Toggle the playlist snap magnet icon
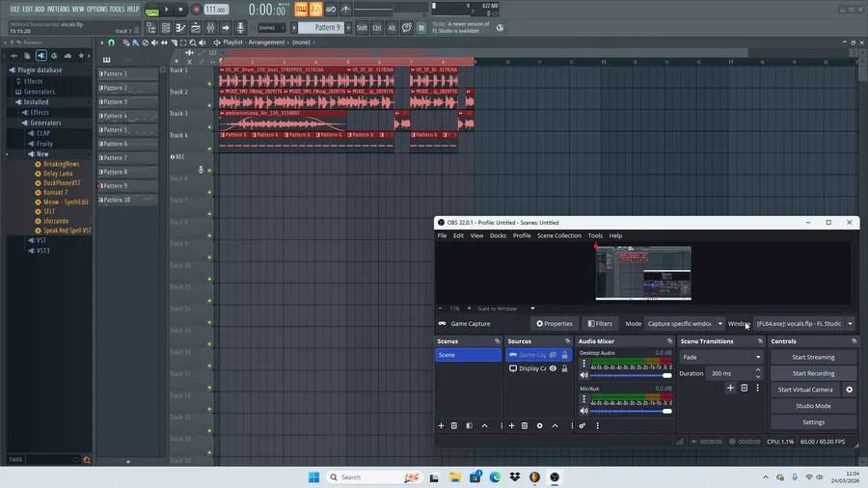 pos(111,42)
